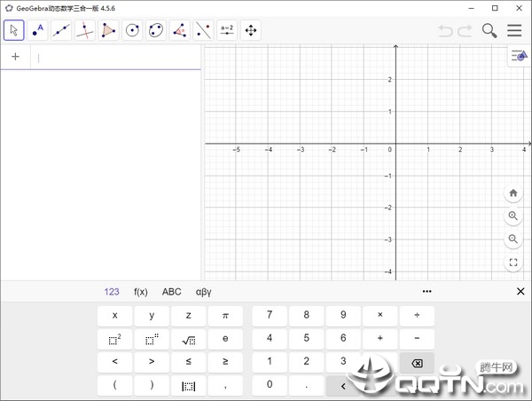Select the Ellipse conic tool

pyautogui.click(x=156, y=30)
